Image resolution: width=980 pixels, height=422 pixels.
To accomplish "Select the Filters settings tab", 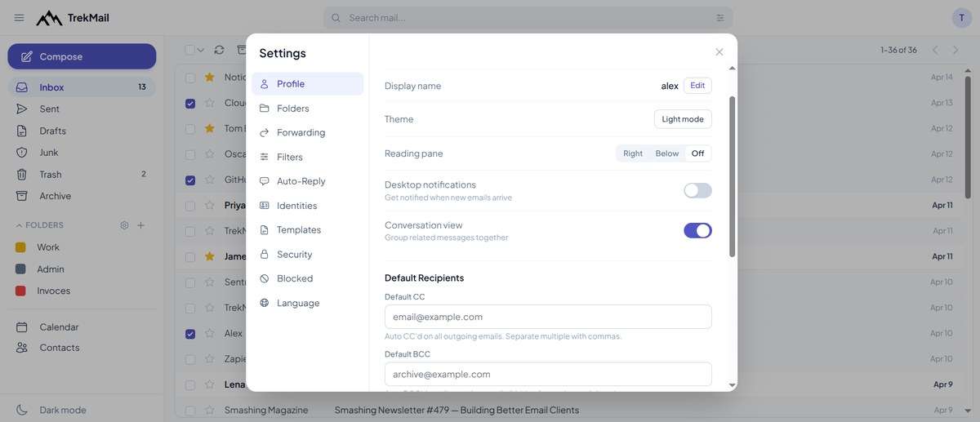I will (x=308, y=157).
